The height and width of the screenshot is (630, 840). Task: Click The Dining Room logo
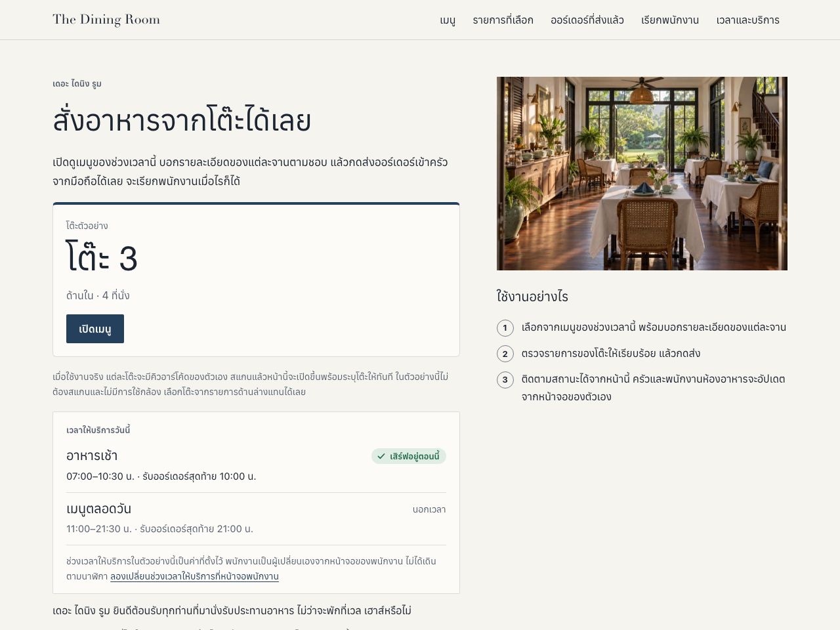pyautogui.click(x=106, y=20)
